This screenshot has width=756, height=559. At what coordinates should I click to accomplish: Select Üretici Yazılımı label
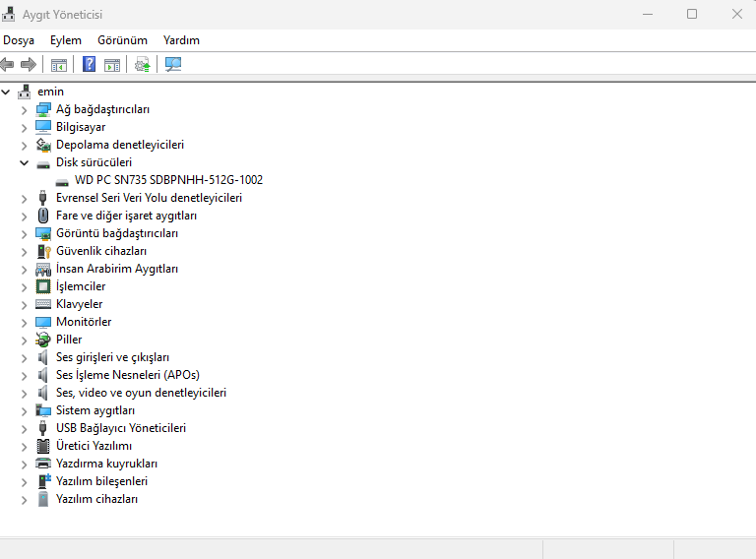pyautogui.click(x=94, y=446)
